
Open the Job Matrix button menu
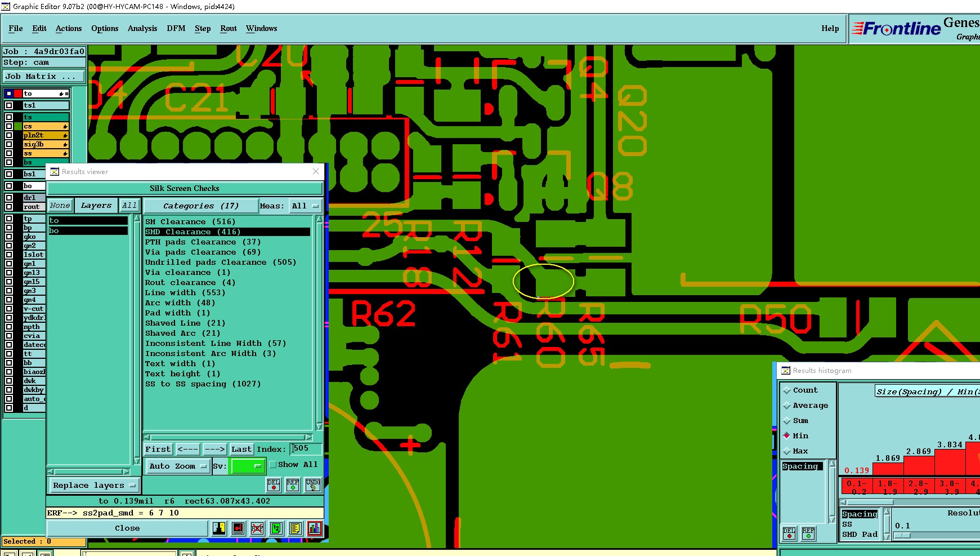[44, 77]
